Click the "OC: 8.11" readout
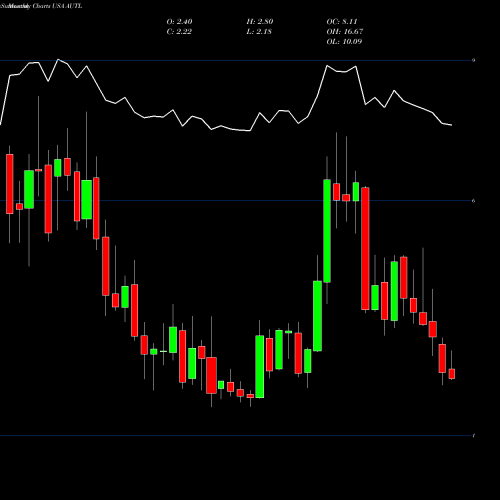500x500 pixels. pyautogui.click(x=342, y=22)
